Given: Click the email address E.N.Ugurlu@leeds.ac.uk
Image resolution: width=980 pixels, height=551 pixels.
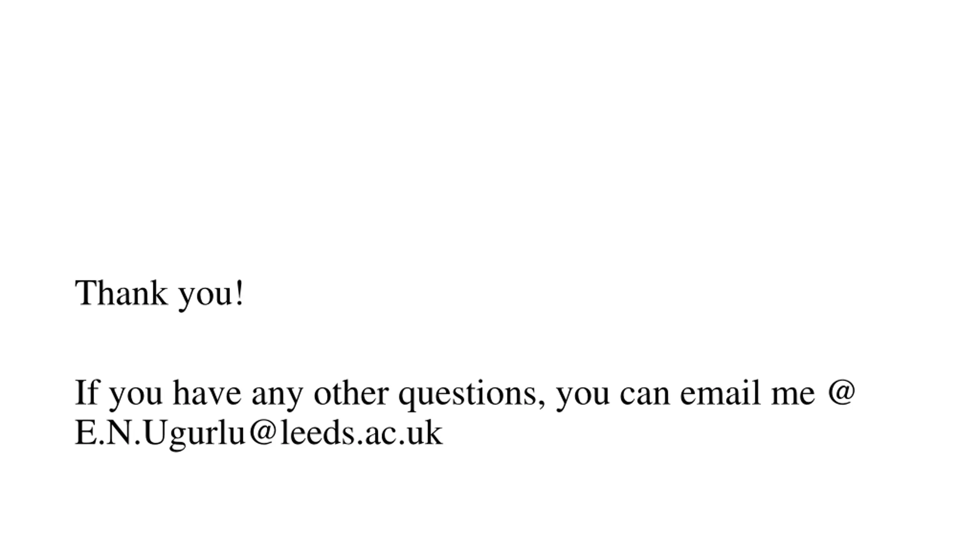Looking at the screenshot, I should 259,433.
